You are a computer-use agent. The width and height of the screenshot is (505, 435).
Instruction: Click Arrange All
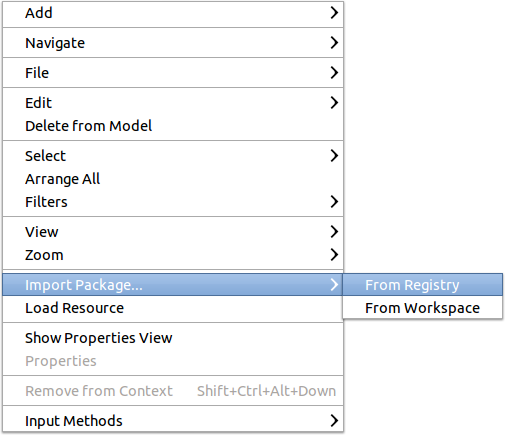[173, 179]
